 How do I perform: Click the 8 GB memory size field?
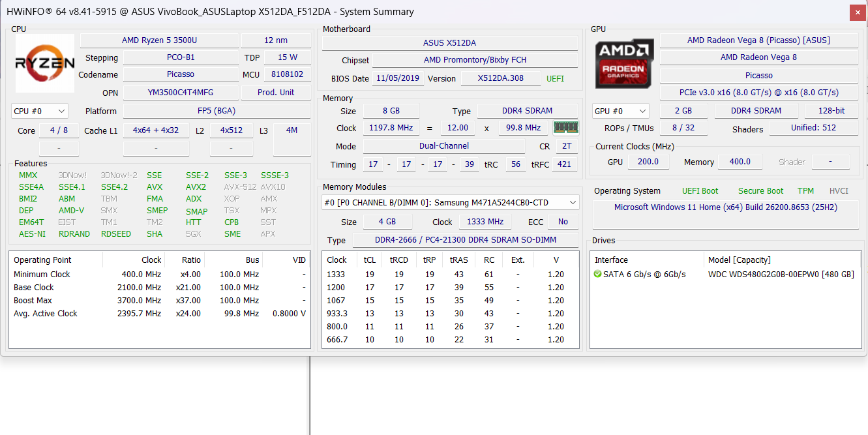click(391, 111)
